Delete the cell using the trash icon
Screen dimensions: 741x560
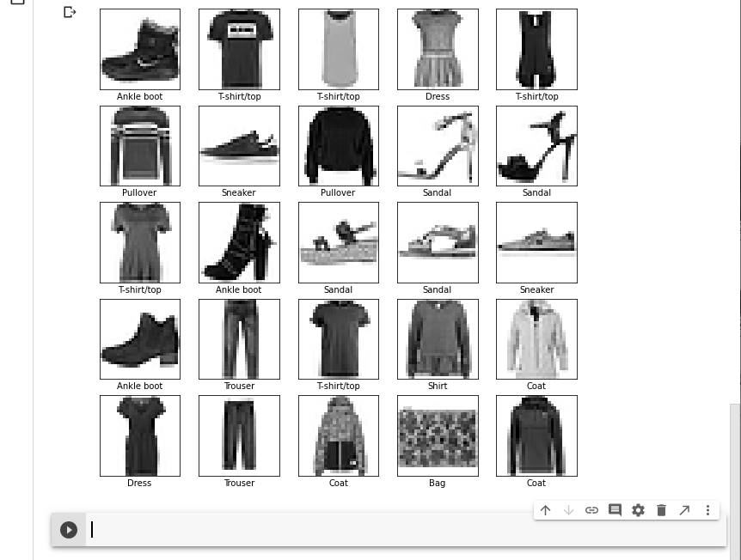tap(661, 510)
